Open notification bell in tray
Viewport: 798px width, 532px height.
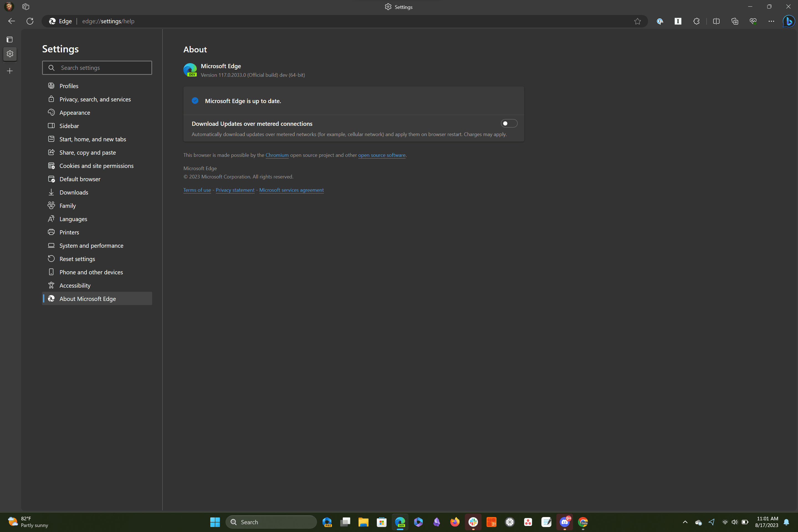786,522
